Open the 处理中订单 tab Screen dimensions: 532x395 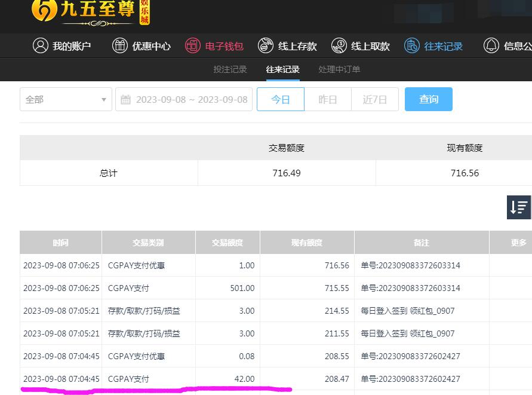pos(339,69)
